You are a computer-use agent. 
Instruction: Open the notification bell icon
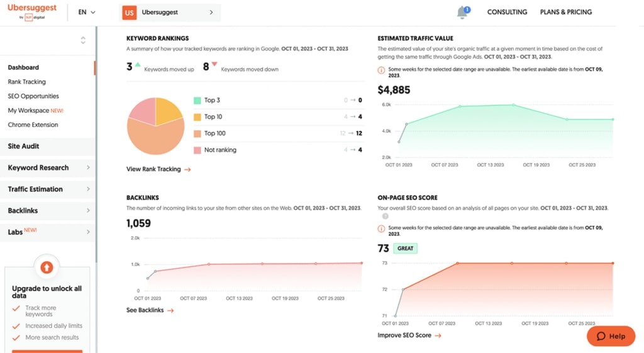click(463, 13)
